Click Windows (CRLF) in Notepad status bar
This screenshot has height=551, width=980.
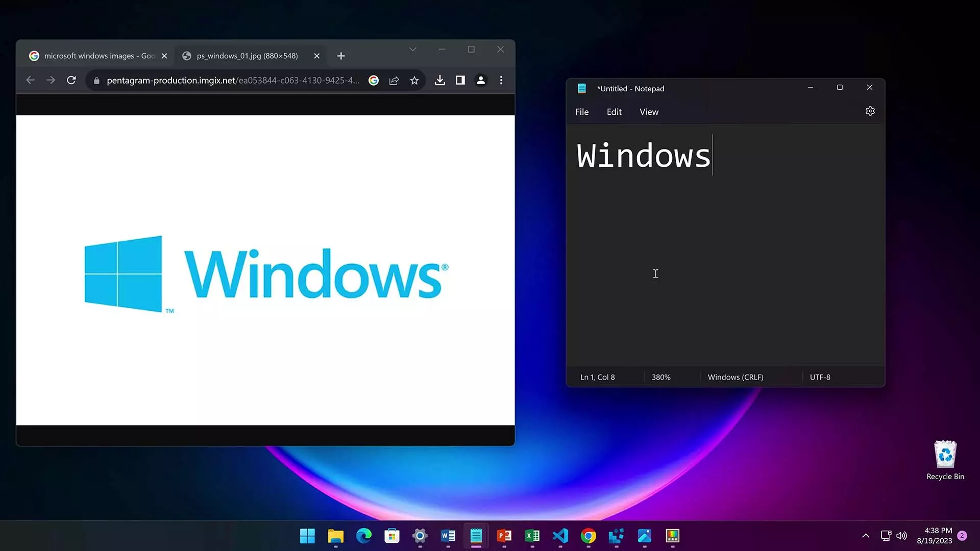[x=736, y=377]
